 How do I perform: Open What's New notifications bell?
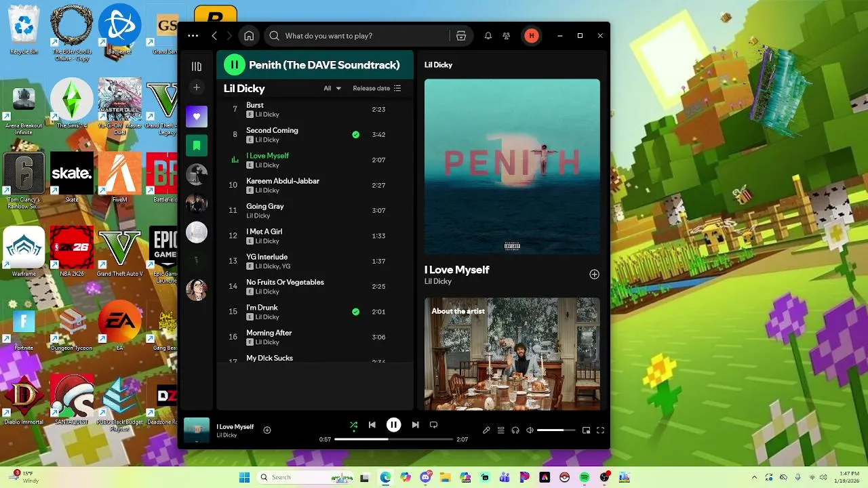pyautogui.click(x=488, y=36)
